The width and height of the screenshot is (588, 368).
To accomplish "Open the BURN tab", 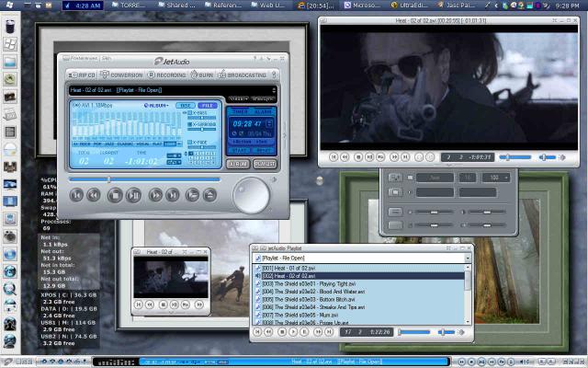I will tap(202, 75).
